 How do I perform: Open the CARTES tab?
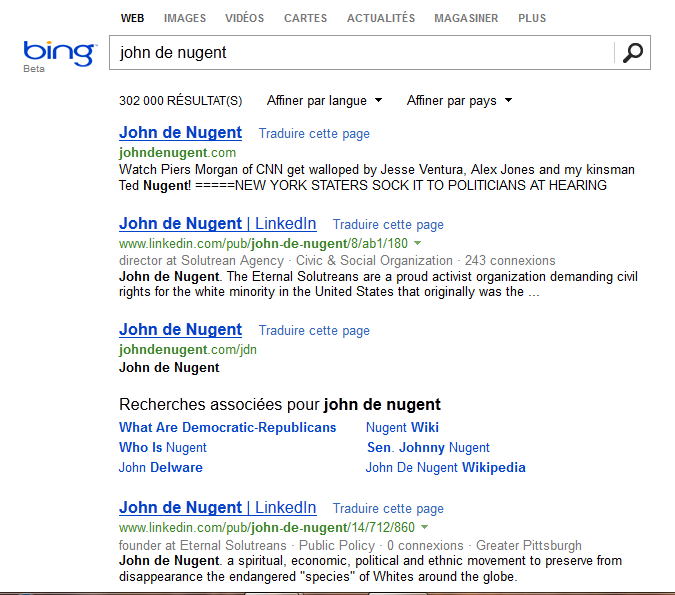[306, 18]
